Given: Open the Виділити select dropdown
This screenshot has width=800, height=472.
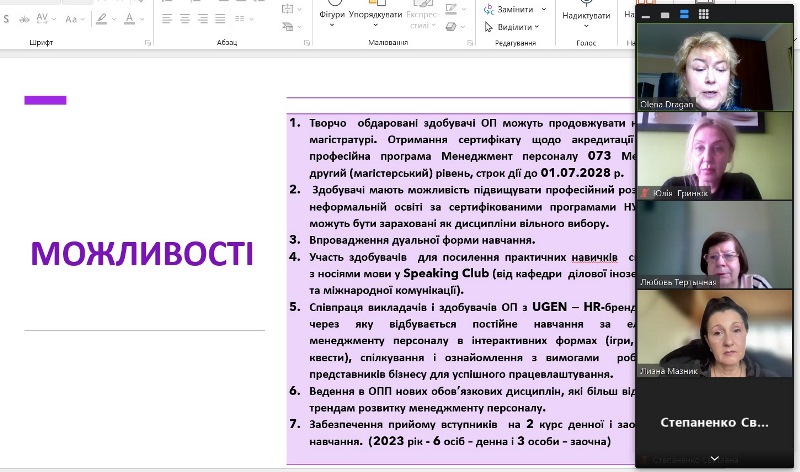Looking at the screenshot, I should point(519,27).
